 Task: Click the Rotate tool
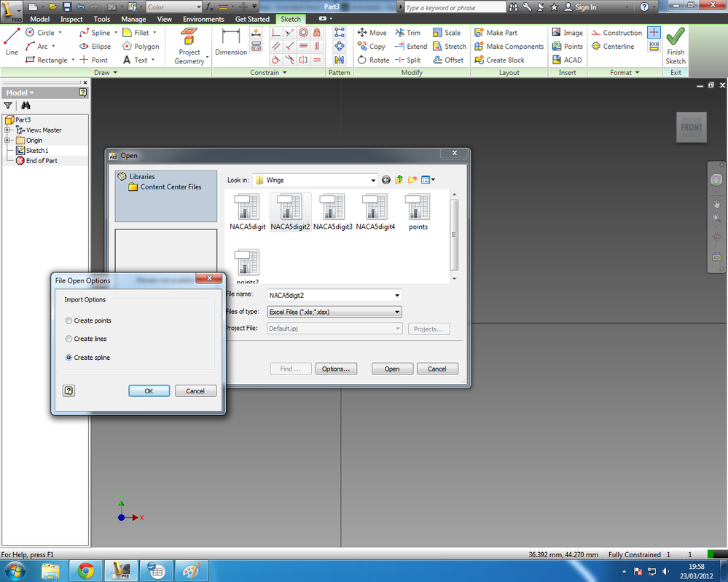[373, 60]
